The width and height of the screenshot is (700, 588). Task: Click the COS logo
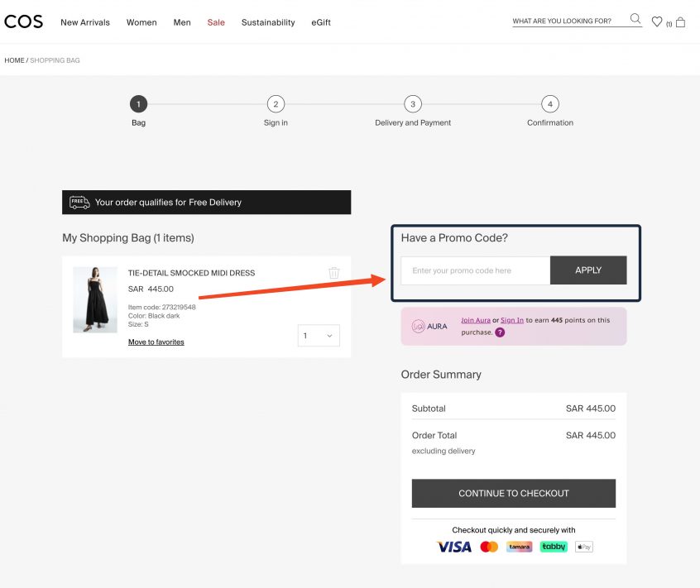tap(23, 22)
